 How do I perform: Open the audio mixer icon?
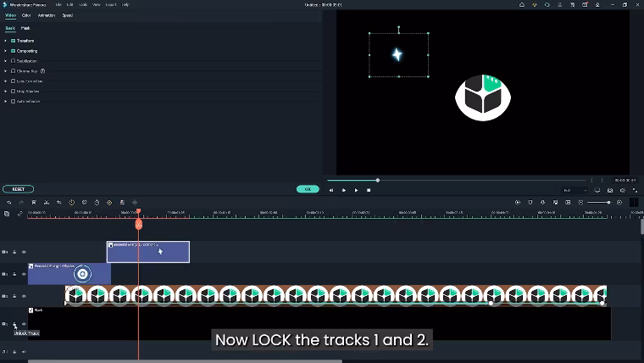(555, 202)
